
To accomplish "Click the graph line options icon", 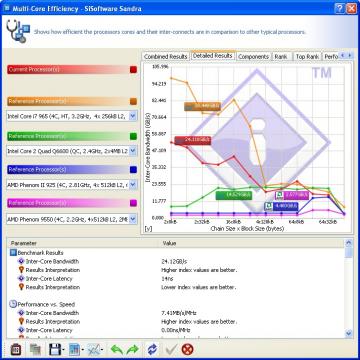I will (x=93, y=349).
